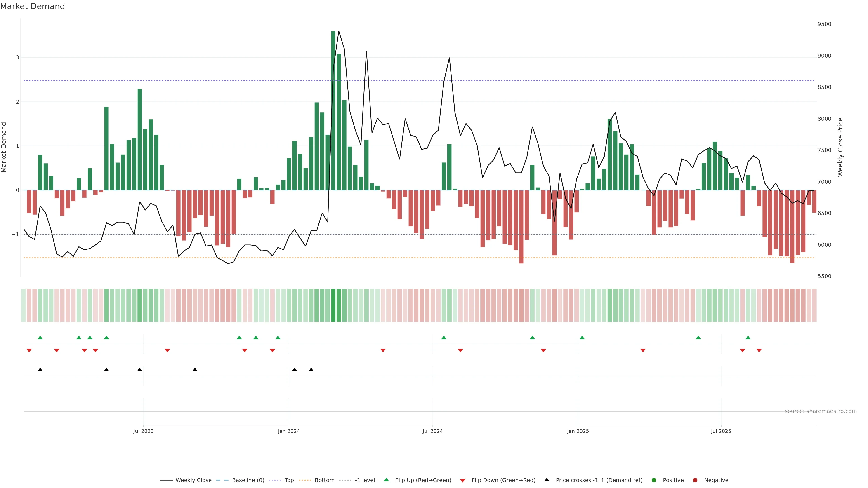
Task: Click the Baseline (0) dashed legend icon
Action: [x=222, y=480]
